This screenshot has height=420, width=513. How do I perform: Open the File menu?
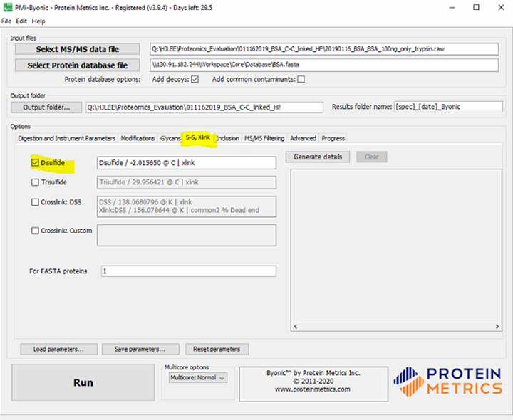(6, 21)
